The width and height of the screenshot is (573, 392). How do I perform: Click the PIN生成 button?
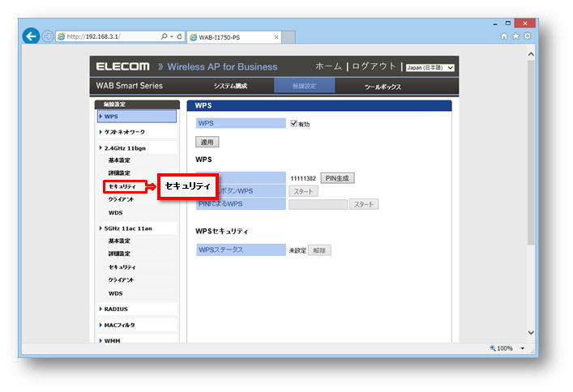point(337,178)
